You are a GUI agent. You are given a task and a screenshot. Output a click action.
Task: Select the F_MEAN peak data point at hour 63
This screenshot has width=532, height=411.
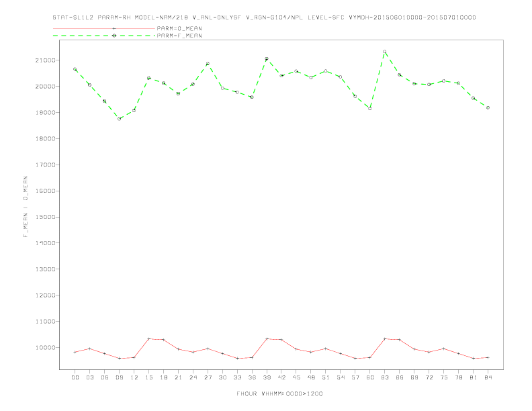pyautogui.click(x=385, y=52)
